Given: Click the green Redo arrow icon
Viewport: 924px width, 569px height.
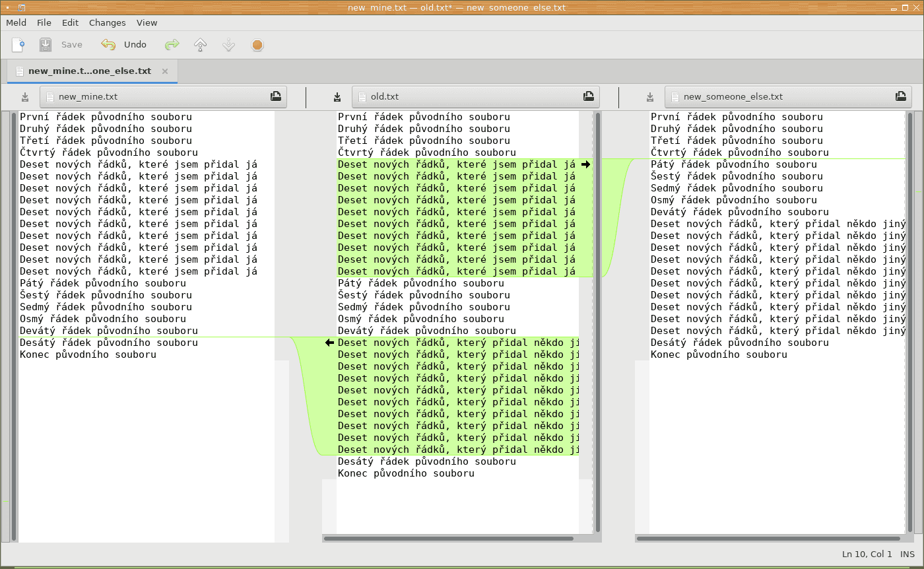Looking at the screenshot, I should click(172, 45).
